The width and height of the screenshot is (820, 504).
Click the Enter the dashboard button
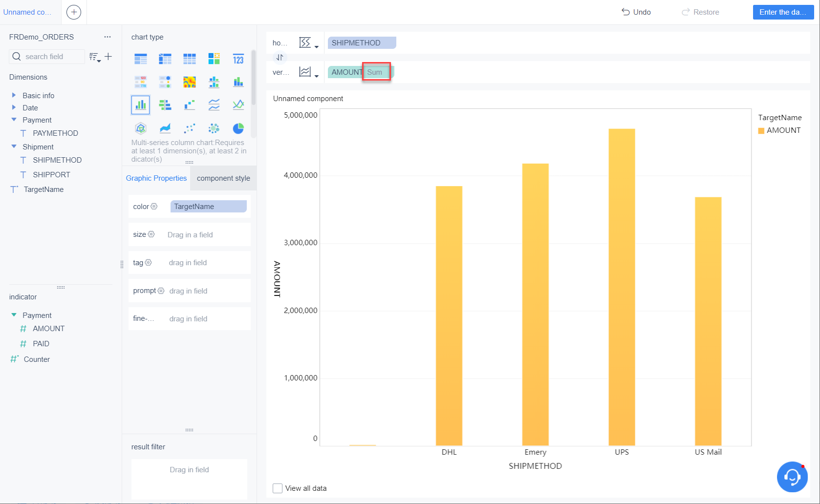point(783,12)
